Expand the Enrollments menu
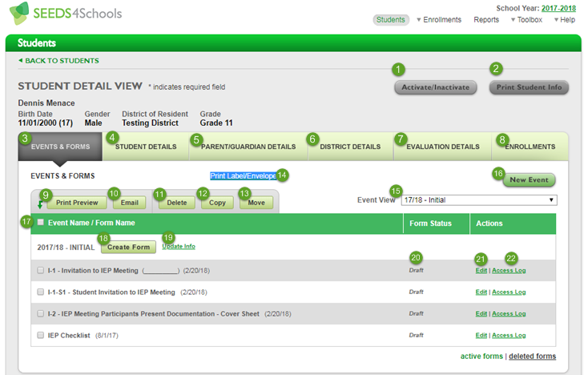Screen dimensions: 588x375 click(439, 19)
